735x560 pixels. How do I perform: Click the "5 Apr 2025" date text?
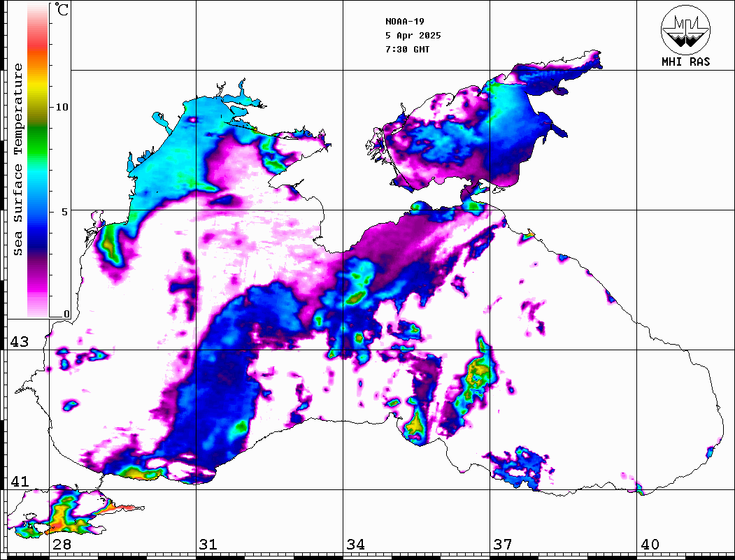[x=413, y=36]
